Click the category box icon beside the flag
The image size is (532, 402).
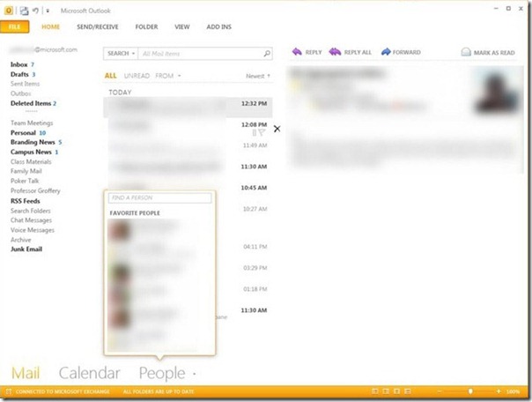pyautogui.click(x=255, y=132)
